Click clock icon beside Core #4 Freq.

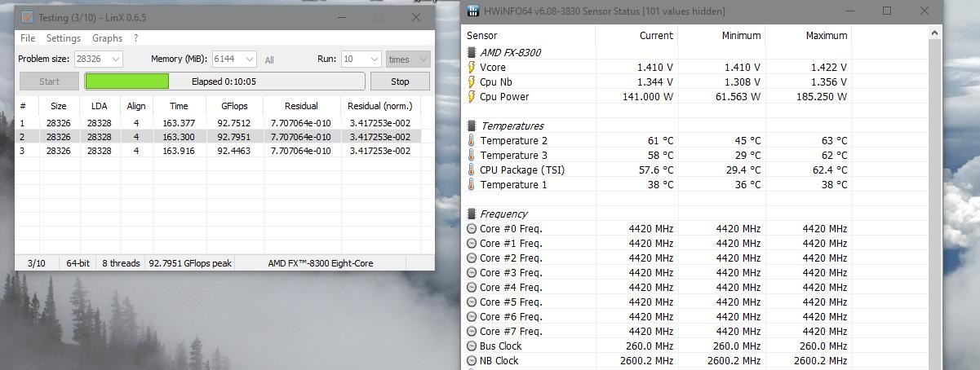point(471,287)
